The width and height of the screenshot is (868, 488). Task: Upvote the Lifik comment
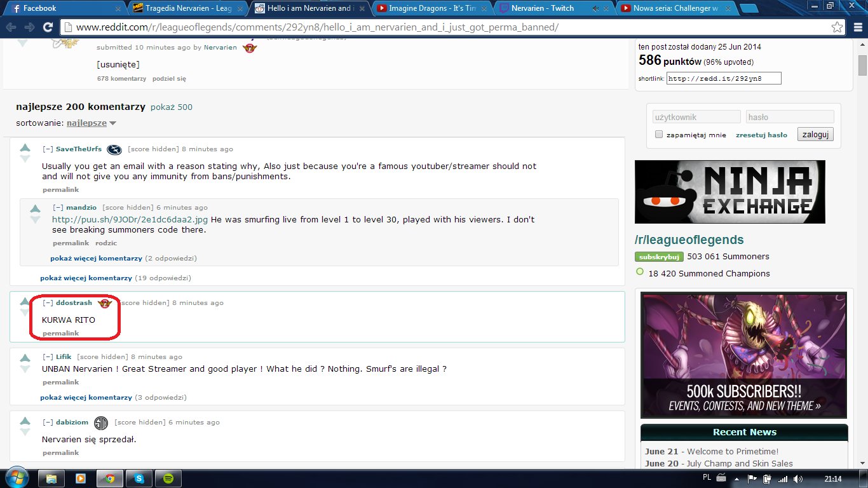click(x=25, y=357)
